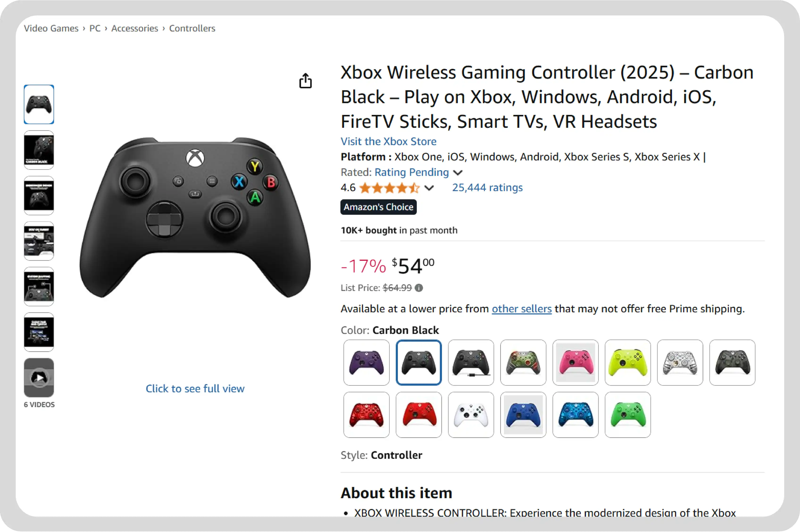Play the product videos thumbnail
This screenshot has width=800, height=532.
pyautogui.click(x=39, y=378)
